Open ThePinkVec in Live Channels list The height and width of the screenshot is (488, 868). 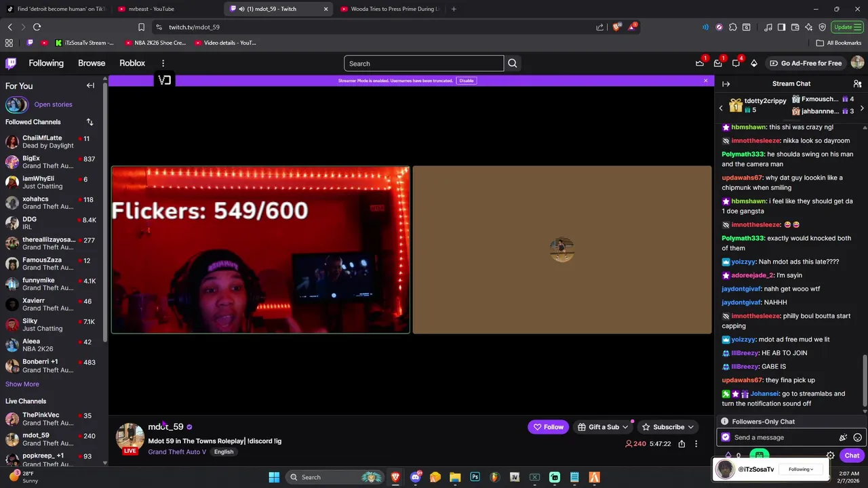tap(51, 419)
